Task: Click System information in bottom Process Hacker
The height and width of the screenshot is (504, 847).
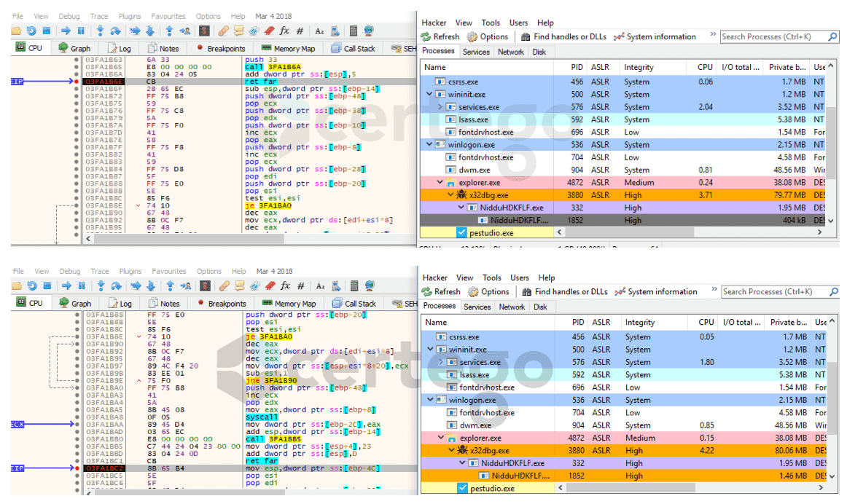Action: click(655, 291)
